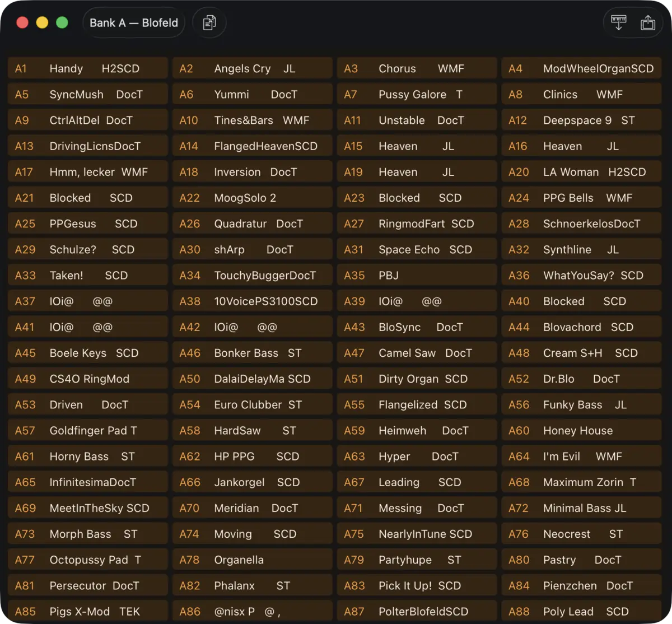The height and width of the screenshot is (624, 672).
Task: Select patch A12 Deepspace 9 ST
Action: coord(582,120)
